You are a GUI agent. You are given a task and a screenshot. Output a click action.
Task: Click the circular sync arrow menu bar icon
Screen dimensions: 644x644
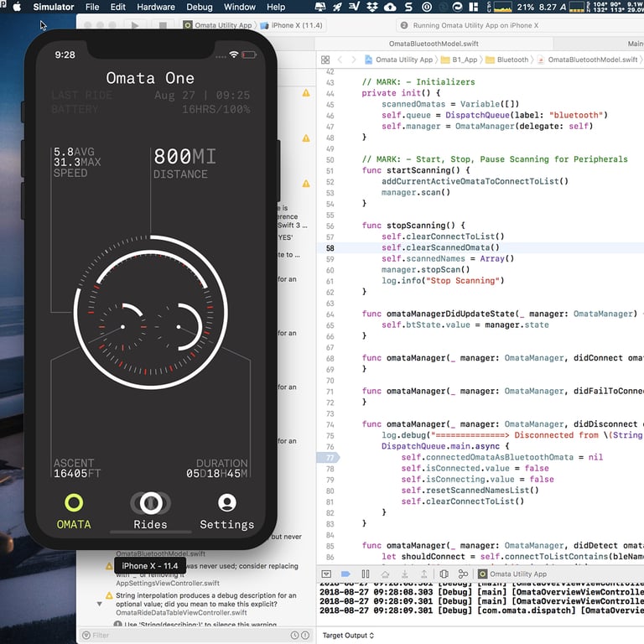(457, 7)
